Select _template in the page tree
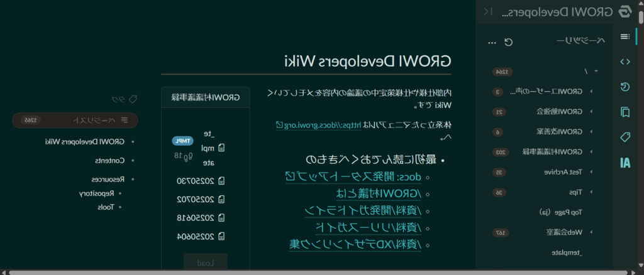The image size is (644, 275). [567, 252]
